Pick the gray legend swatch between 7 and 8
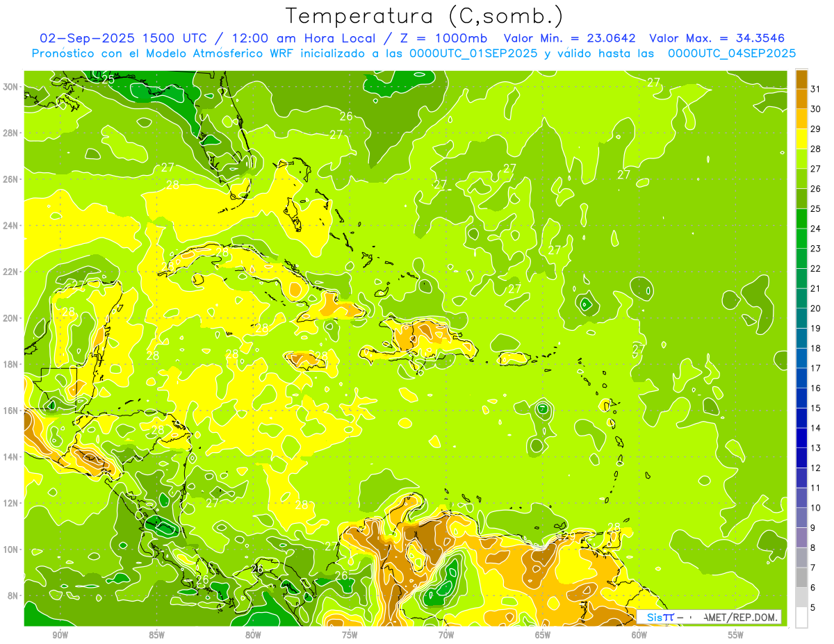Viewport: 834px width, 644px height. (801, 557)
